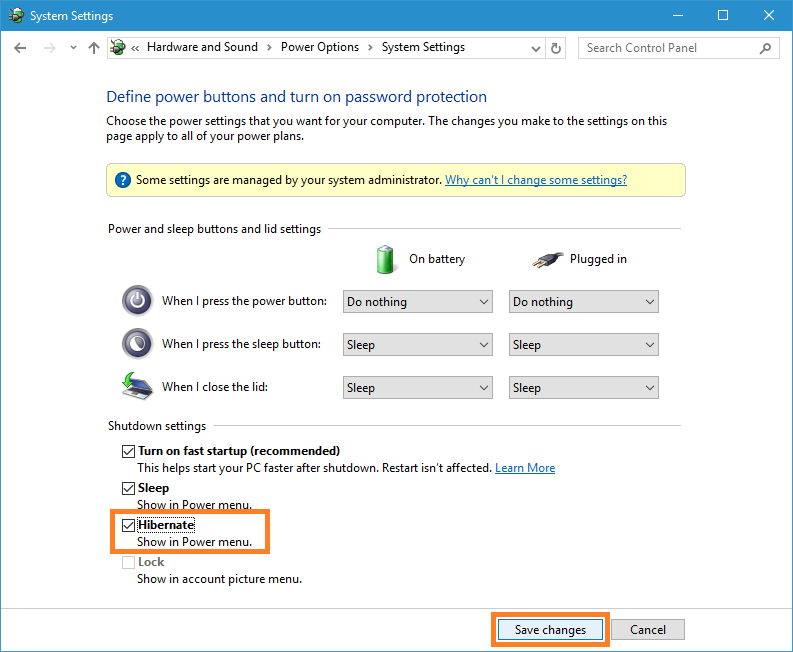Expand the address bar history dropdown
The height and width of the screenshot is (652, 793).
tap(536, 49)
